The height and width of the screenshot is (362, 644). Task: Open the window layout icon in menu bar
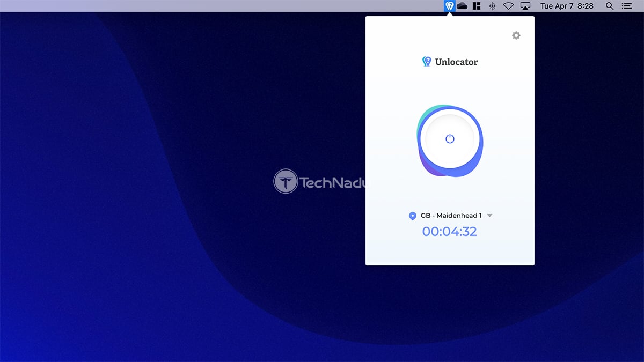pos(477,6)
